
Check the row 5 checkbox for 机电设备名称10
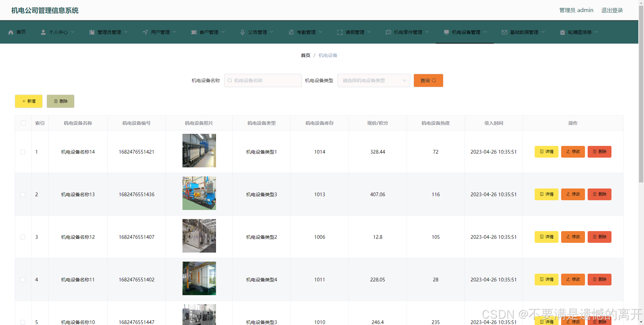pyautogui.click(x=23, y=322)
